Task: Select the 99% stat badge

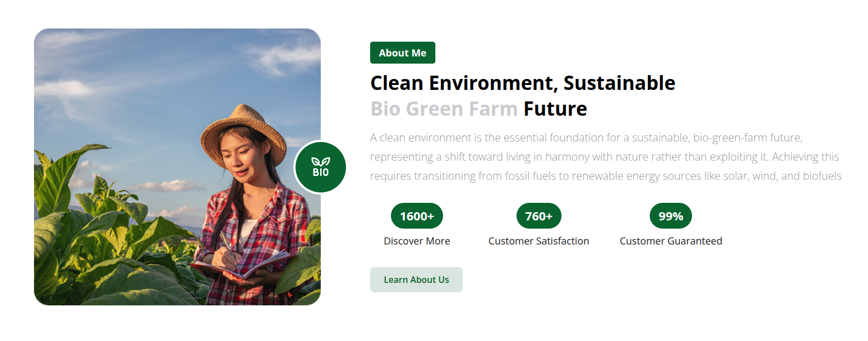Action: [671, 216]
